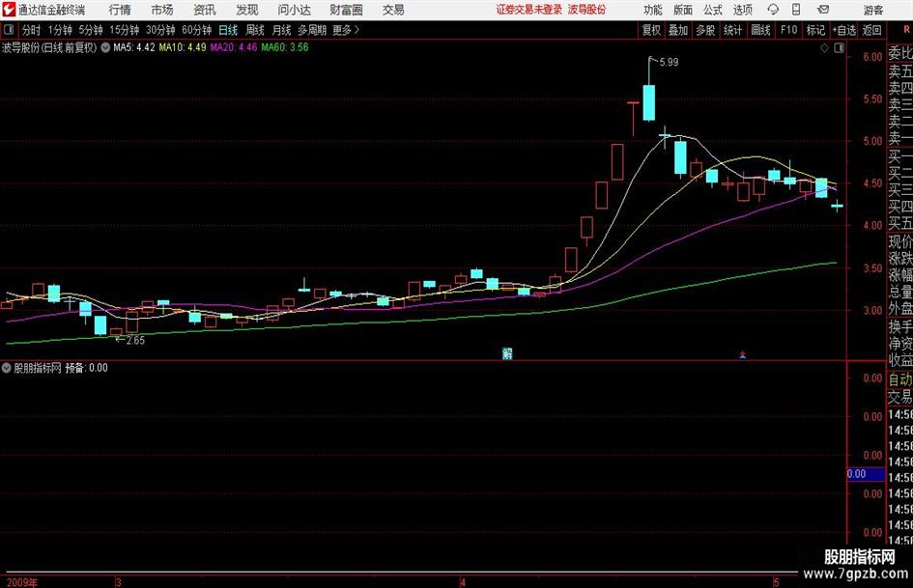The image size is (913, 588).
Task: Click the 叠加 overlay button
Action: 678,30
